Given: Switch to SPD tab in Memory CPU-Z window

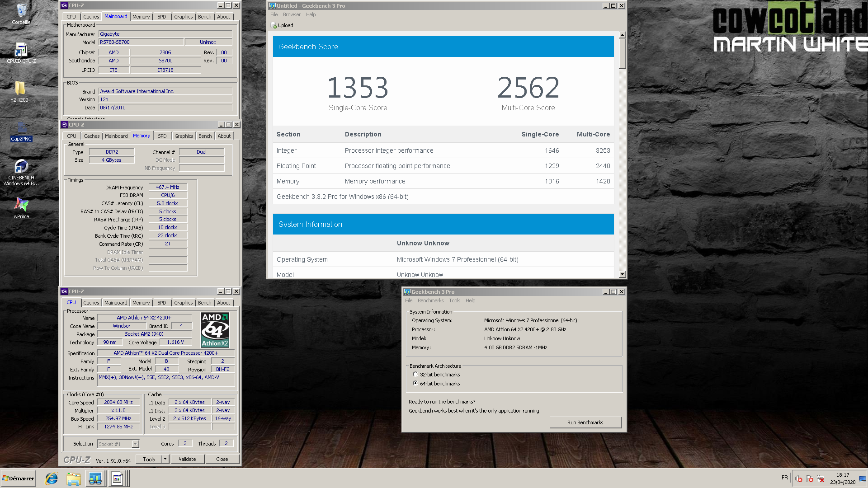Looking at the screenshot, I should point(162,136).
